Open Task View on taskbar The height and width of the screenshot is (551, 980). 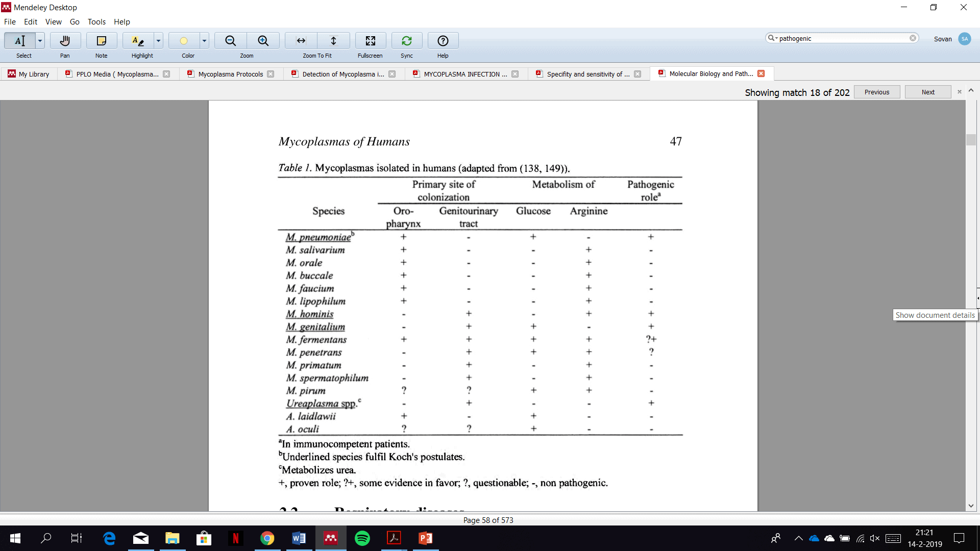click(77, 538)
